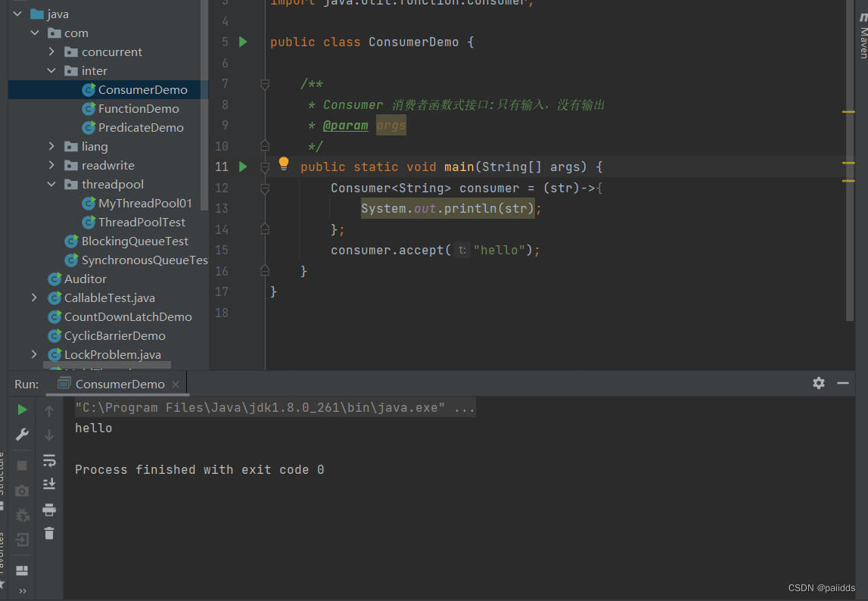Select the ConsumerDemo run tab
The width and height of the screenshot is (868, 601).
click(120, 384)
